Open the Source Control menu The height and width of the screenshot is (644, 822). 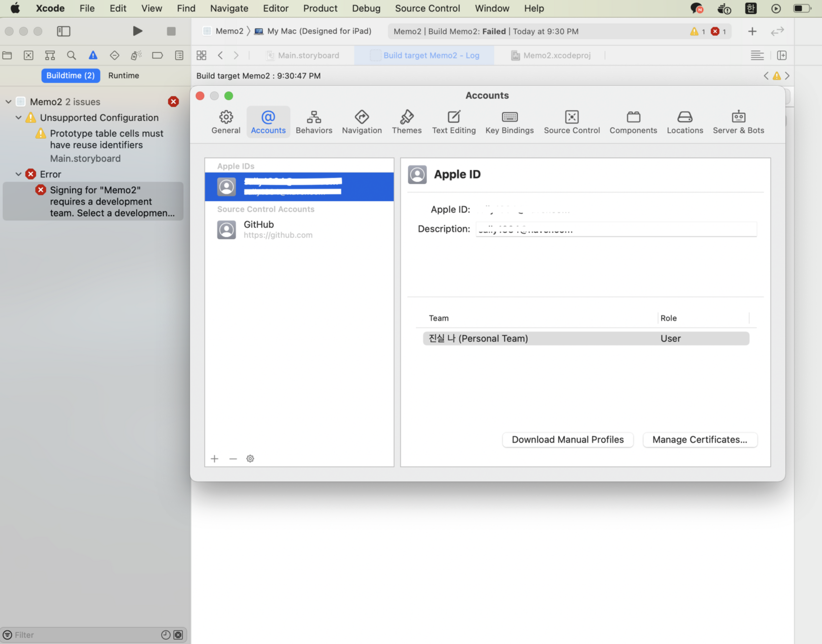click(427, 8)
